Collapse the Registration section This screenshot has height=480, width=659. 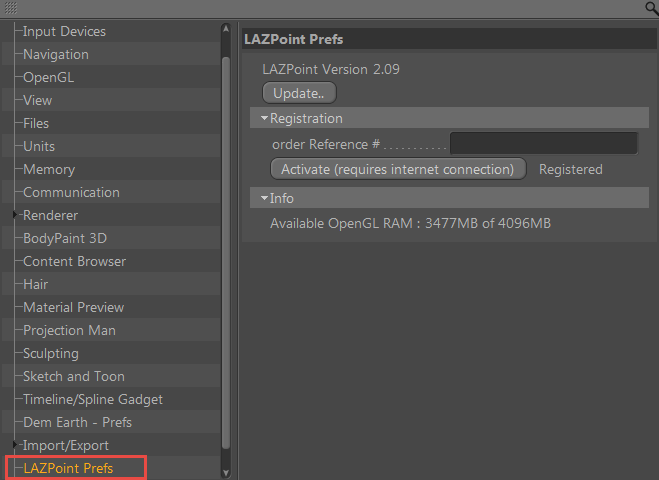tap(264, 118)
